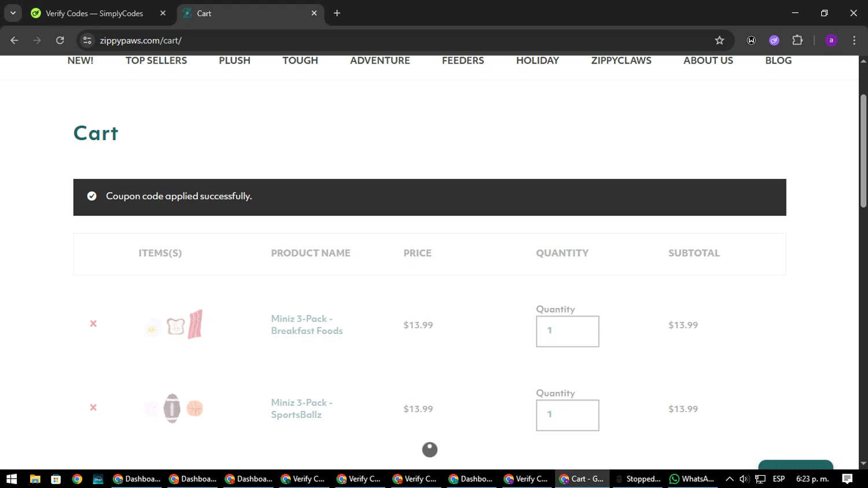
Task: Click Coupon code applied successfully message
Action: 179,196
